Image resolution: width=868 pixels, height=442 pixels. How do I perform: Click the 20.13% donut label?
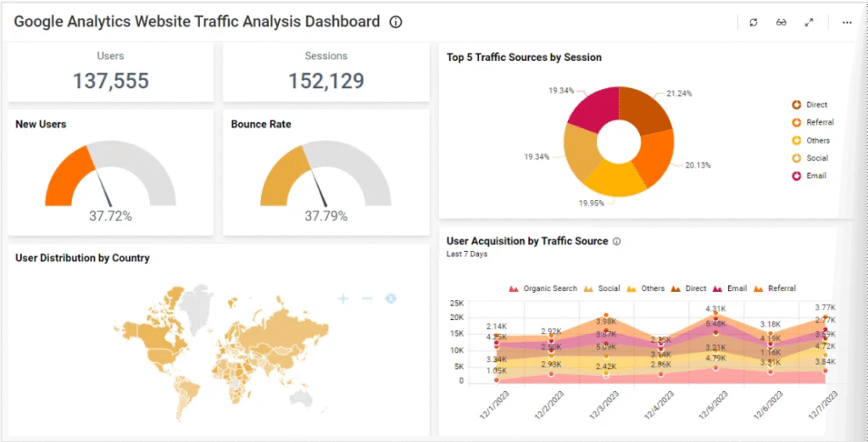(698, 165)
